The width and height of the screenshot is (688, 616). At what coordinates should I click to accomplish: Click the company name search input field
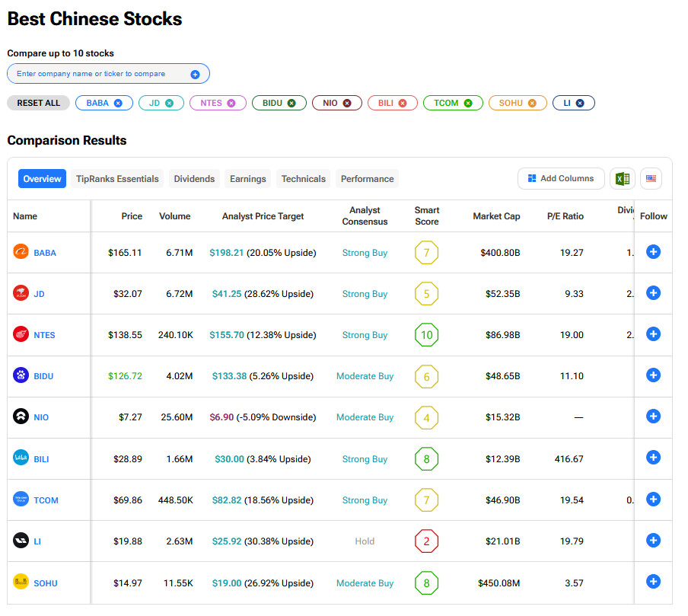pos(99,74)
